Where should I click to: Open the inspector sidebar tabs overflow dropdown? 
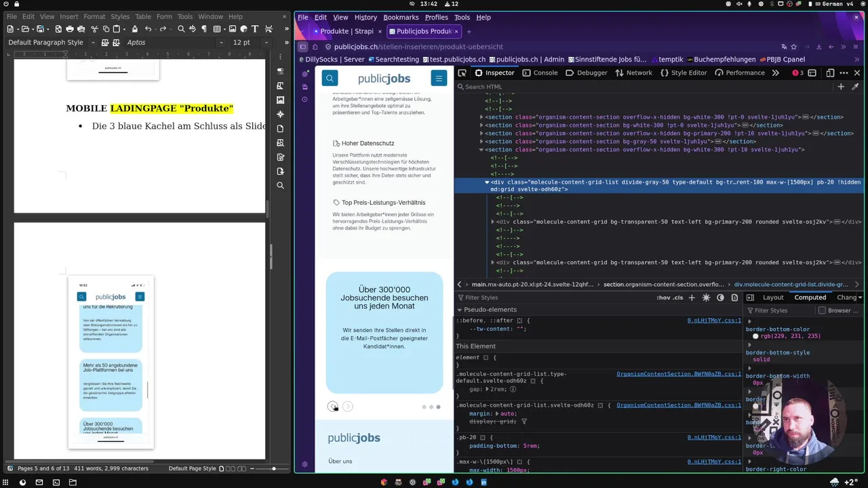tap(860, 298)
